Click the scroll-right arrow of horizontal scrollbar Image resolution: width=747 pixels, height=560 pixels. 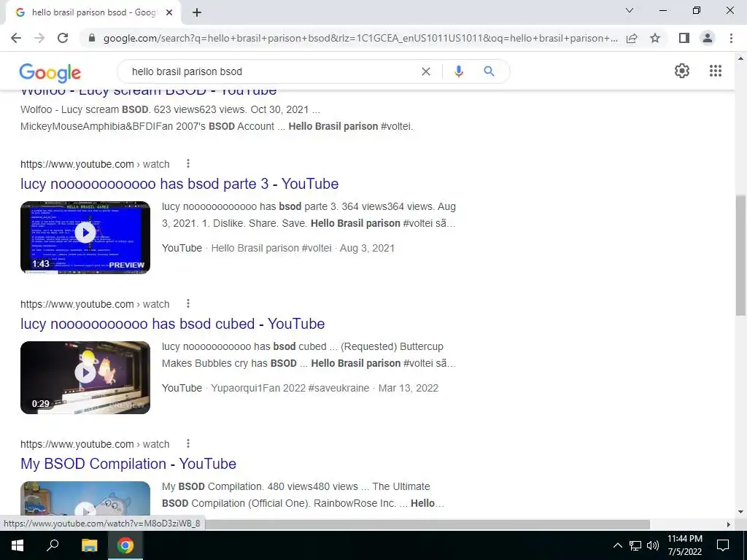[x=729, y=524]
